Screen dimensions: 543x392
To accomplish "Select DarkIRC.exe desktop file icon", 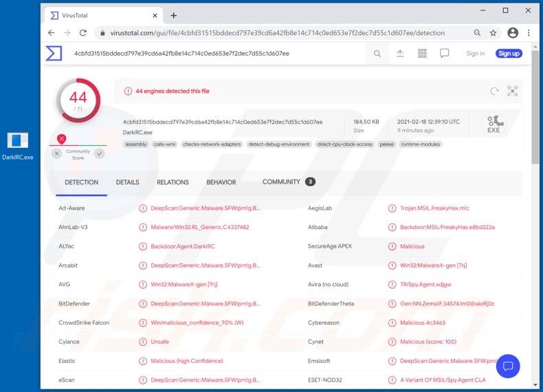I will coord(18,146).
